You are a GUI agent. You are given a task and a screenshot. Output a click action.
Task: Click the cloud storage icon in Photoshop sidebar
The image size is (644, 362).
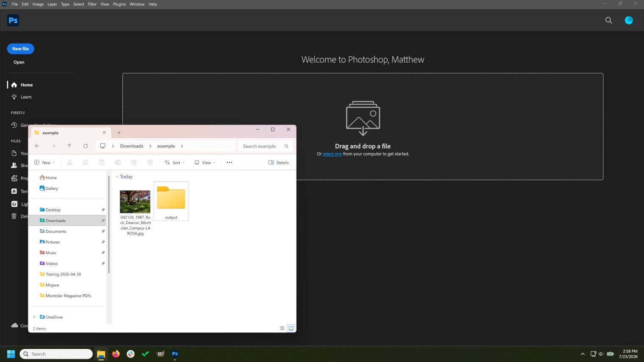[x=14, y=325]
